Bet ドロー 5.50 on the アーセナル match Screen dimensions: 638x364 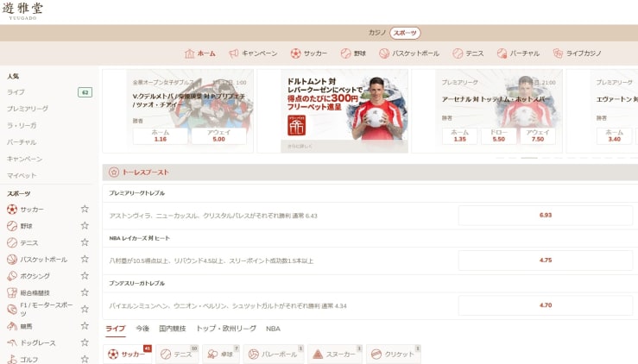coord(499,135)
